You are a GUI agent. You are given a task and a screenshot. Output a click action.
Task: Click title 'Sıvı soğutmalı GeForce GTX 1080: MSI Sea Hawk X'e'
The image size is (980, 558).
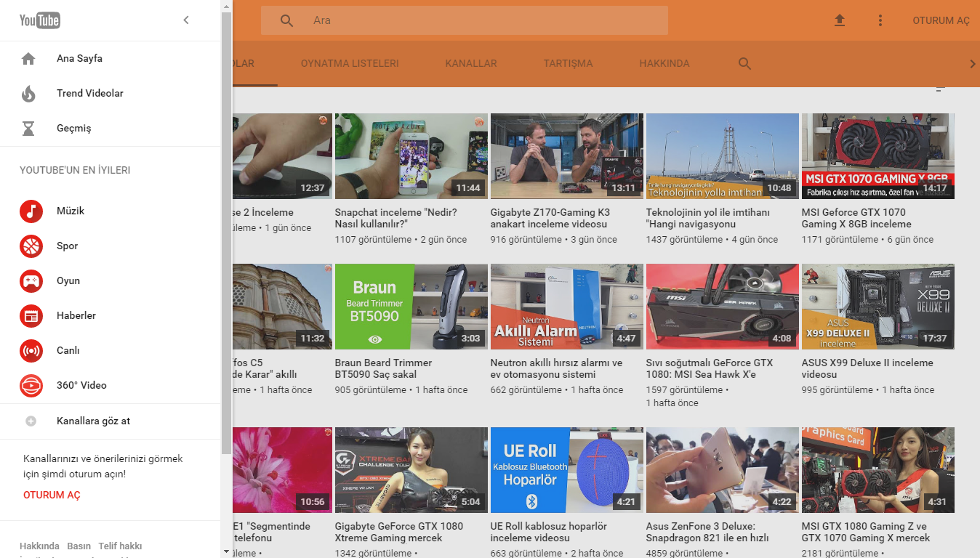click(x=710, y=369)
